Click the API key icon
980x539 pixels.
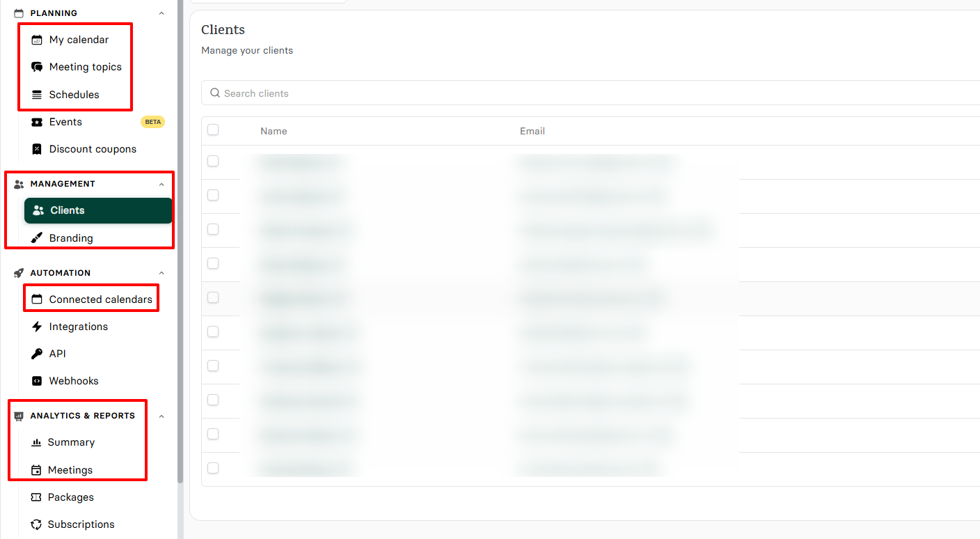point(37,354)
